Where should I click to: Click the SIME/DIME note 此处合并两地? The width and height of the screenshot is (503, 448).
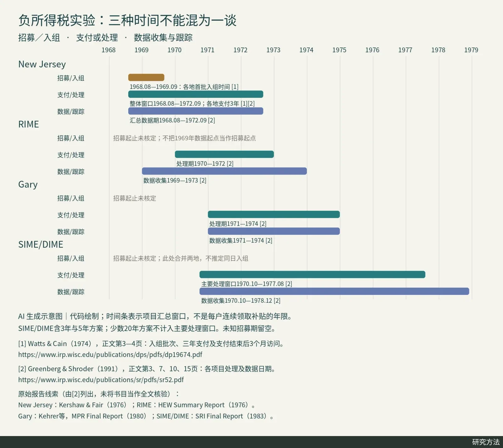pyautogui.click(x=181, y=258)
